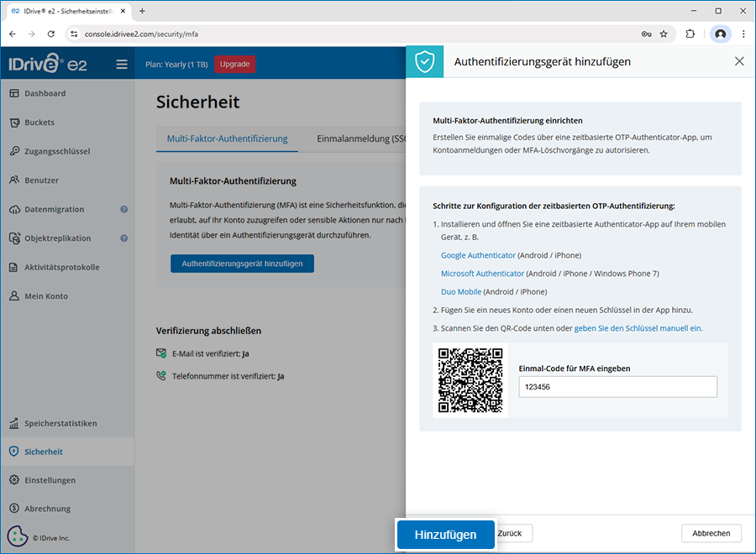Follow the Microsoft Authenticator link
The height and width of the screenshot is (554, 756).
point(482,274)
